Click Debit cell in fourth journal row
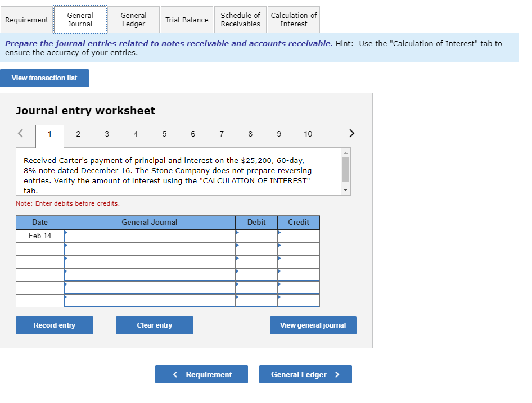Screen dimensions: 532x403 (256, 275)
